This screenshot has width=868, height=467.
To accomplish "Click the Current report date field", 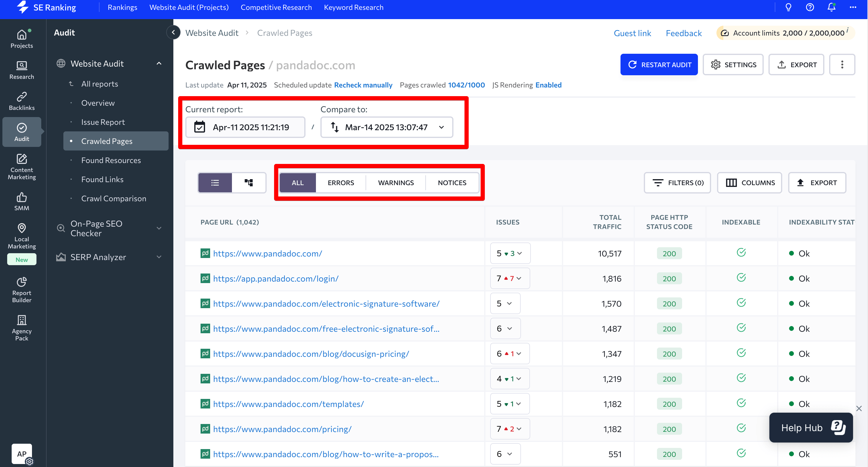I will (x=245, y=127).
